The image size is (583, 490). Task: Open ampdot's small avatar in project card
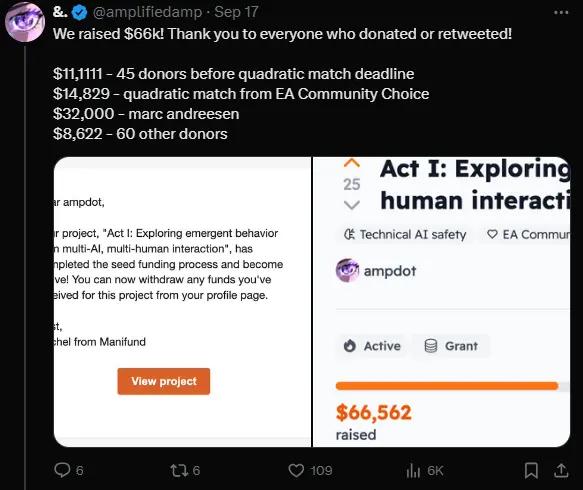[347, 270]
